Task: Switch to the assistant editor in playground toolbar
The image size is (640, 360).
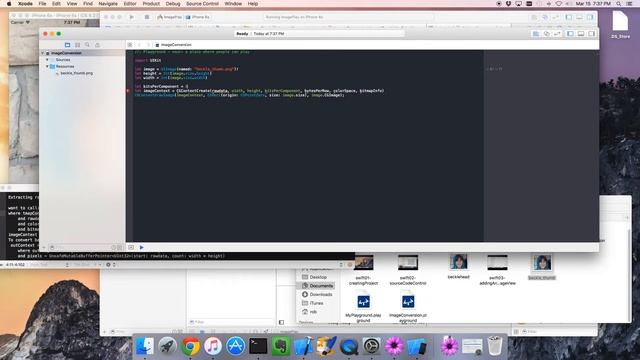Action: 547,34
